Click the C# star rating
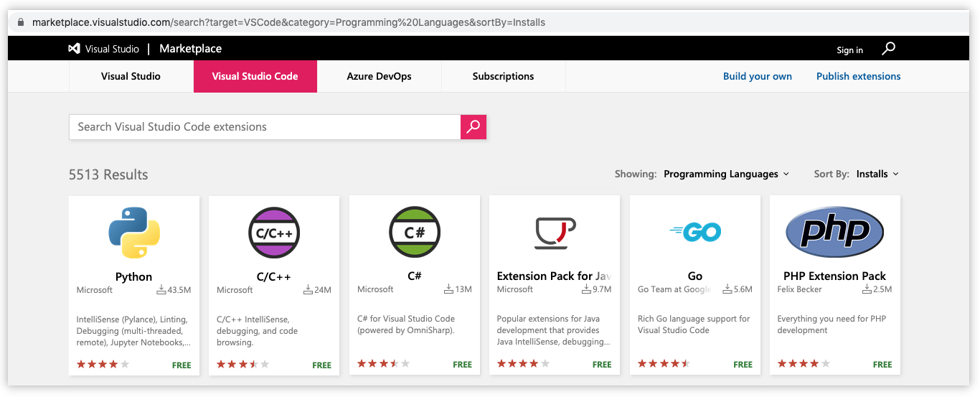The width and height of the screenshot is (980, 397). click(x=384, y=364)
